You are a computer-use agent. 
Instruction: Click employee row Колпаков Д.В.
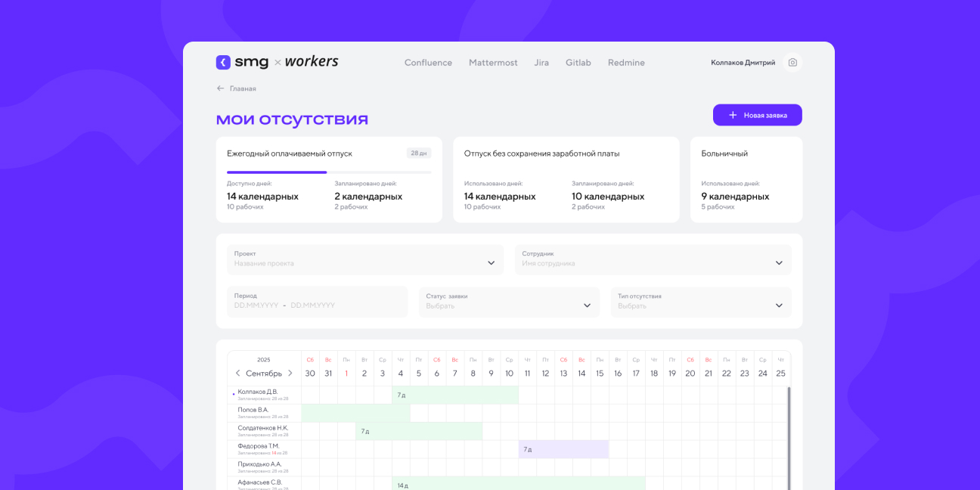tap(264, 395)
